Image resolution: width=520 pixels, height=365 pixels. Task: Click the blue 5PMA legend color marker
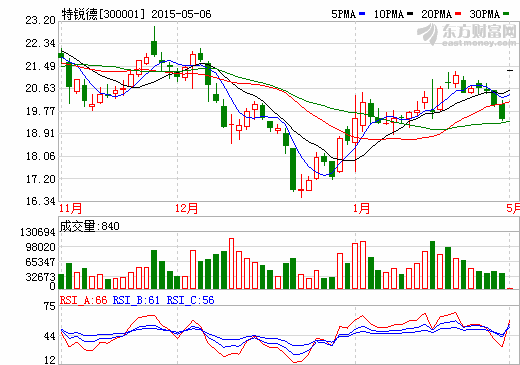click(x=362, y=14)
